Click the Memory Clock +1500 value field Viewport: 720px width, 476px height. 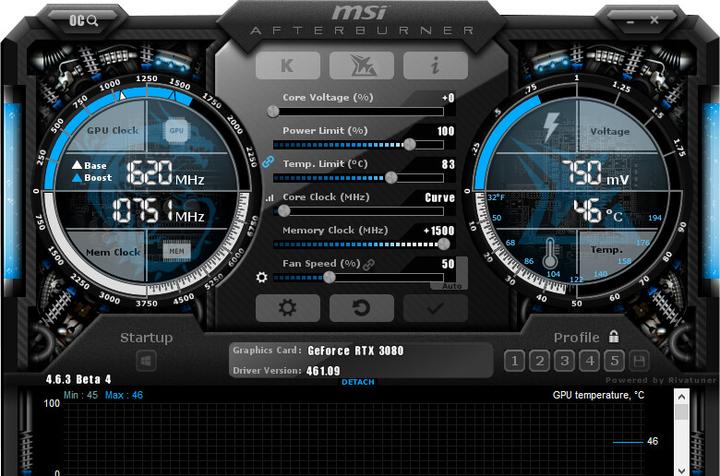pos(439,230)
